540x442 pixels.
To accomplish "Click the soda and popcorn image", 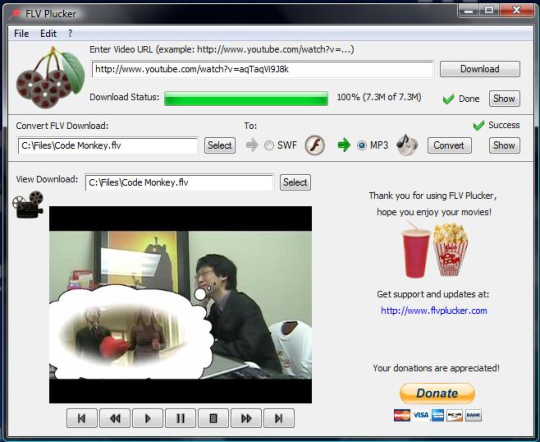I will click(x=435, y=249).
